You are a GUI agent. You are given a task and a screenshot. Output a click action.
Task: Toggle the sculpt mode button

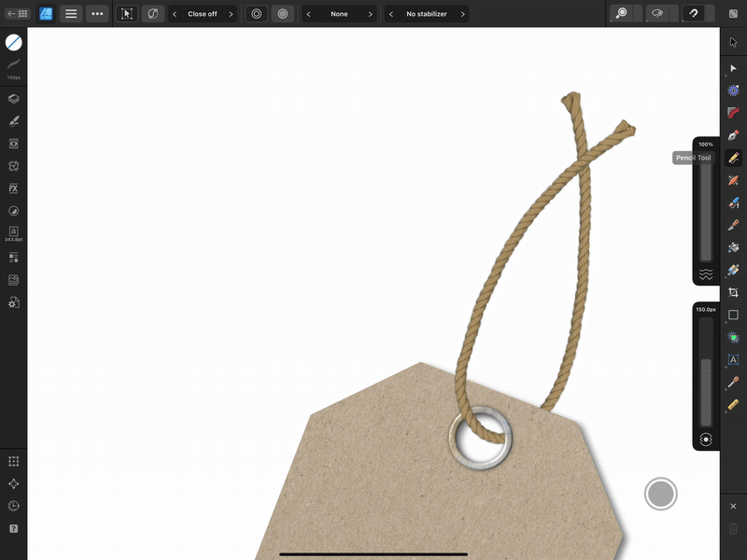tap(153, 14)
